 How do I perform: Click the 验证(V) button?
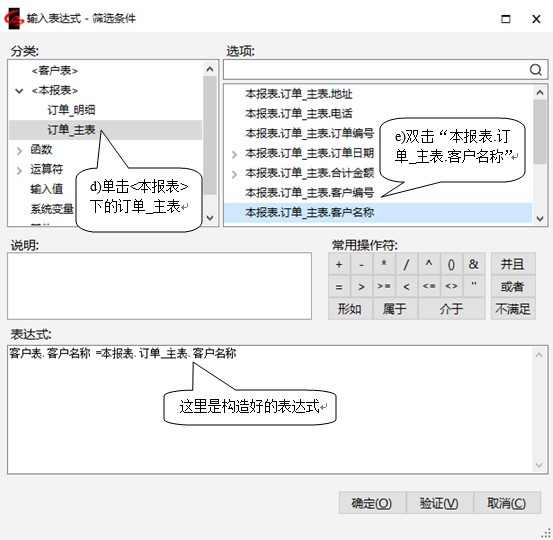[439, 503]
